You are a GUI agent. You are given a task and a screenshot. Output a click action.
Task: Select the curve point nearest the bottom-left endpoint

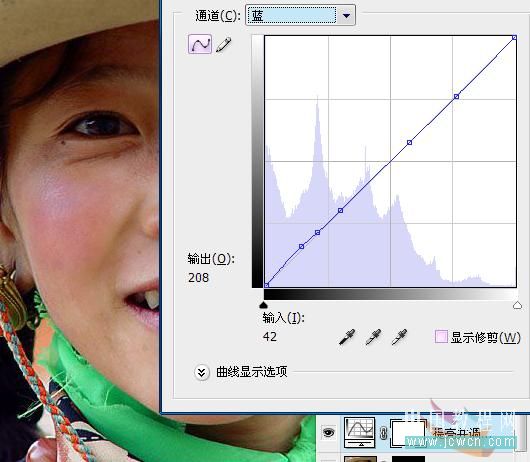pos(302,247)
